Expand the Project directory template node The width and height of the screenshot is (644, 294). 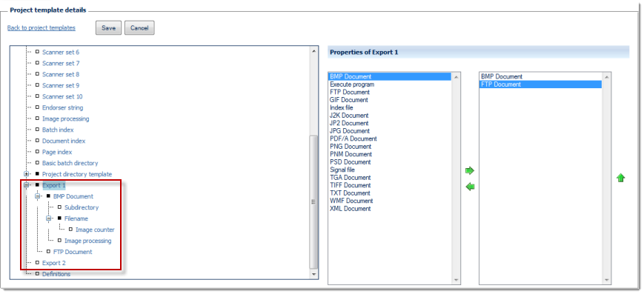pos(26,174)
